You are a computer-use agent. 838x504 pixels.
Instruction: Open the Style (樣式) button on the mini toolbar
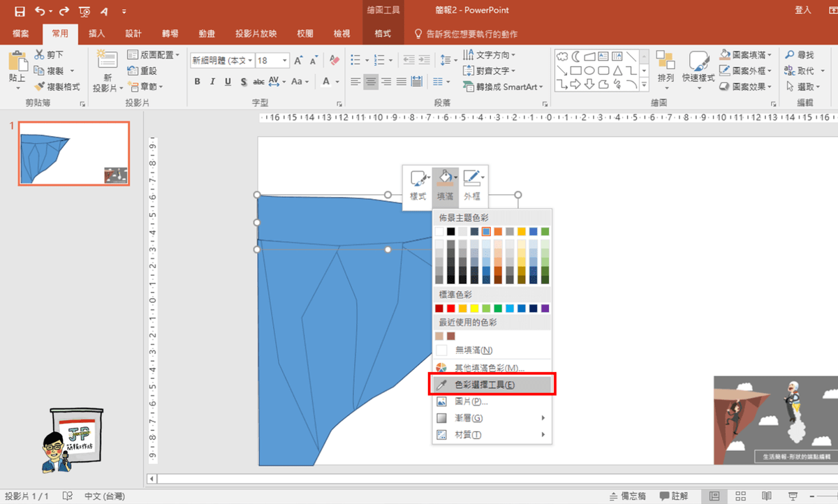[418, 186]
